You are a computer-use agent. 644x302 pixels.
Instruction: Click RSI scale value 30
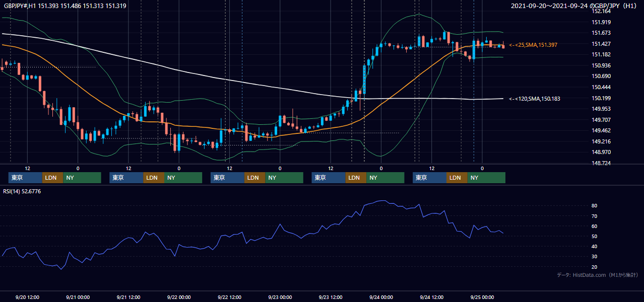click(x=595, y=256)
